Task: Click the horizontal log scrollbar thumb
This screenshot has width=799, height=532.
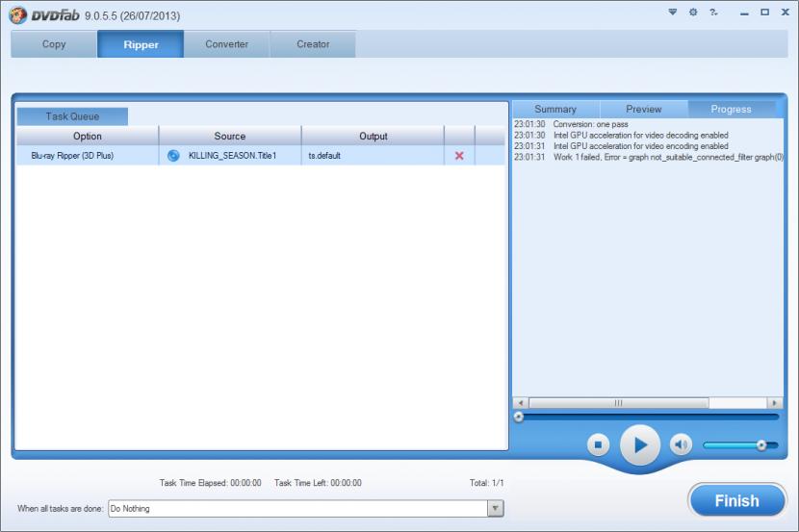Action: pyautogui.click(x=619, y=403)
